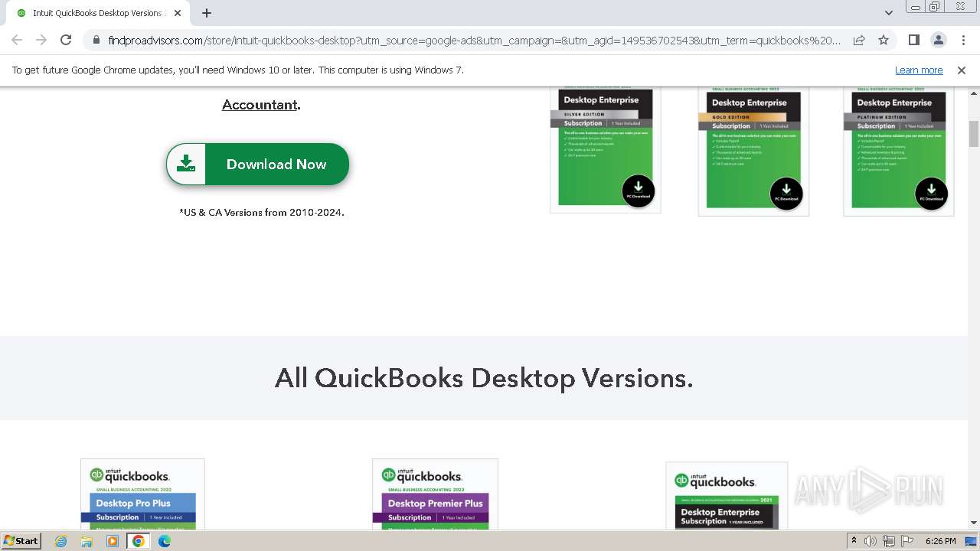
Task: Open Windows Media Player from taskbar
Action: pos(113,541)
